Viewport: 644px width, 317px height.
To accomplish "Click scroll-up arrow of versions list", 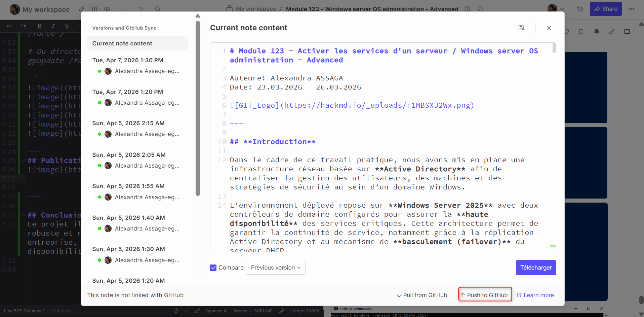I will point(198,16).
